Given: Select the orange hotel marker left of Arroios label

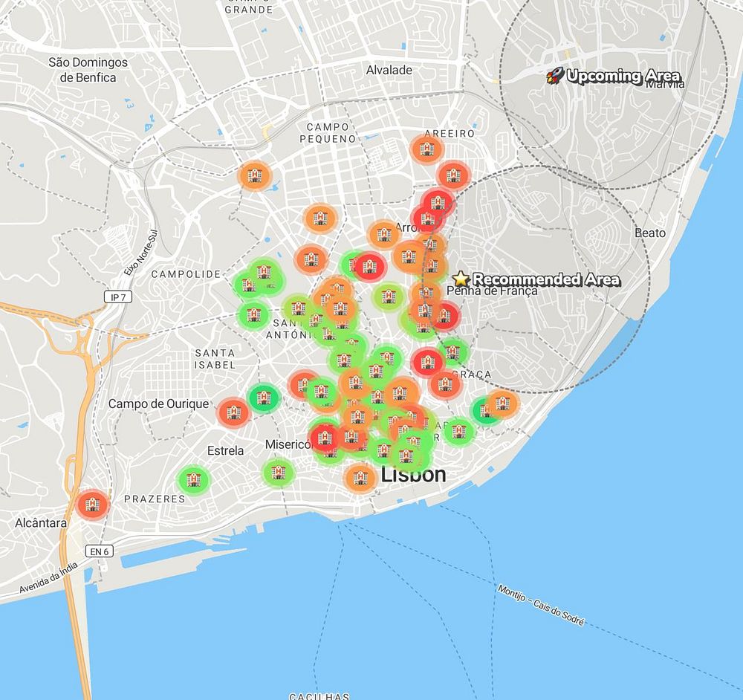Looking at the screenshot, I should [384, 234].
